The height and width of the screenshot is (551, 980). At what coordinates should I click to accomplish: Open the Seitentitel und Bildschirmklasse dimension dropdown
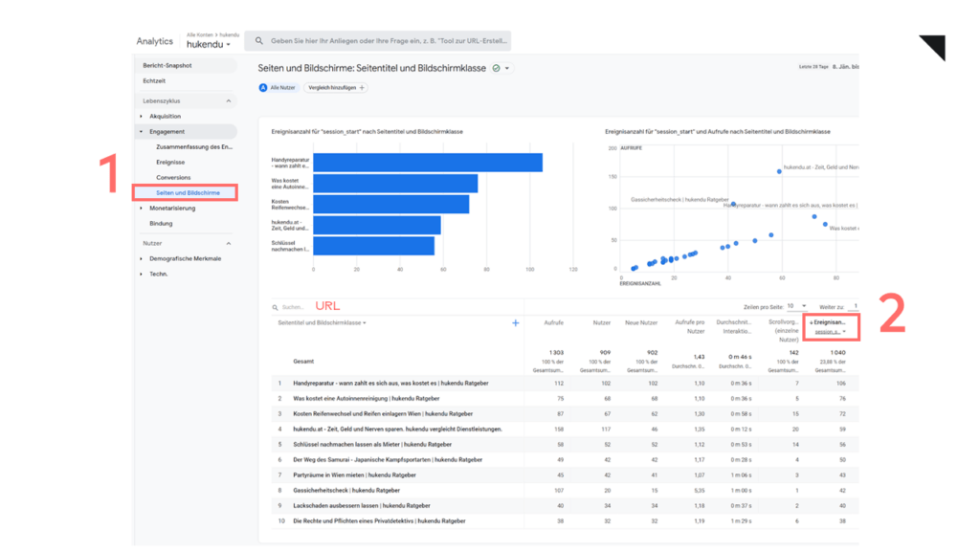pos(322,323)
